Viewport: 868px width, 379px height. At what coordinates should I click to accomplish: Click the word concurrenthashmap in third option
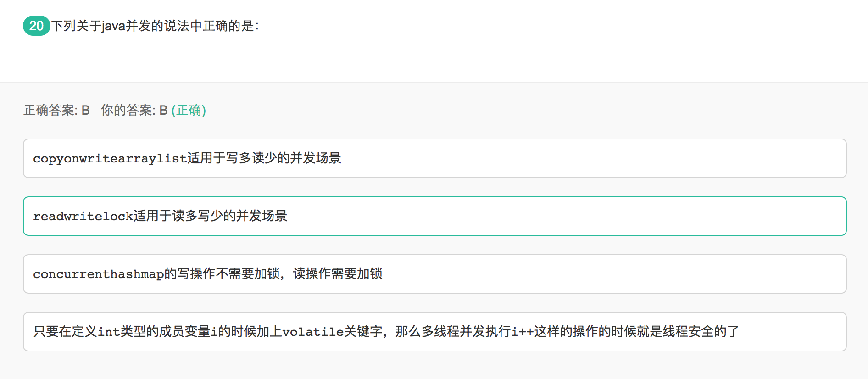(x=98, y=274)
